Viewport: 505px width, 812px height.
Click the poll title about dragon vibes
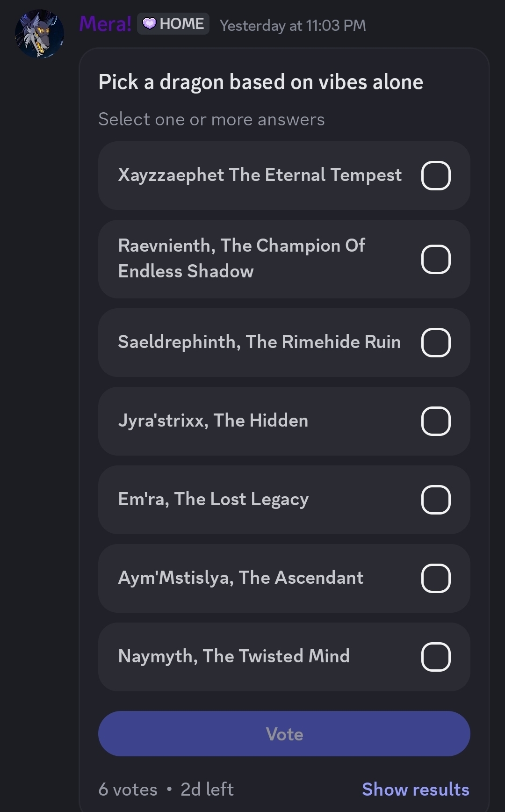(260, 82)
